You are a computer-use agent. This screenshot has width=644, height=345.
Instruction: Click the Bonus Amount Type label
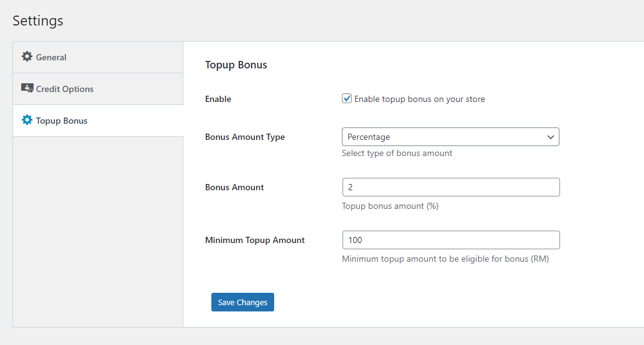(245, 137)
